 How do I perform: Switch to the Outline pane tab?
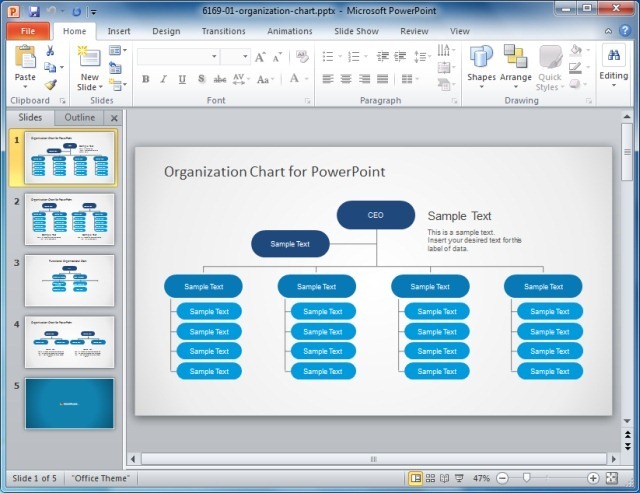tap(80, 118)
